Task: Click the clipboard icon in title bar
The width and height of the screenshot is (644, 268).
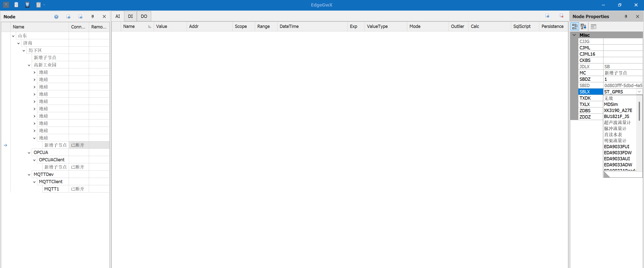Action: tap(38, 5)
